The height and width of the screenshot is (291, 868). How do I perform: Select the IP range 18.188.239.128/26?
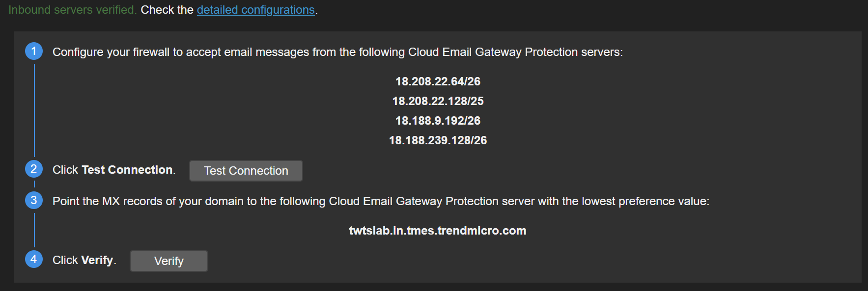pos(438,140)
